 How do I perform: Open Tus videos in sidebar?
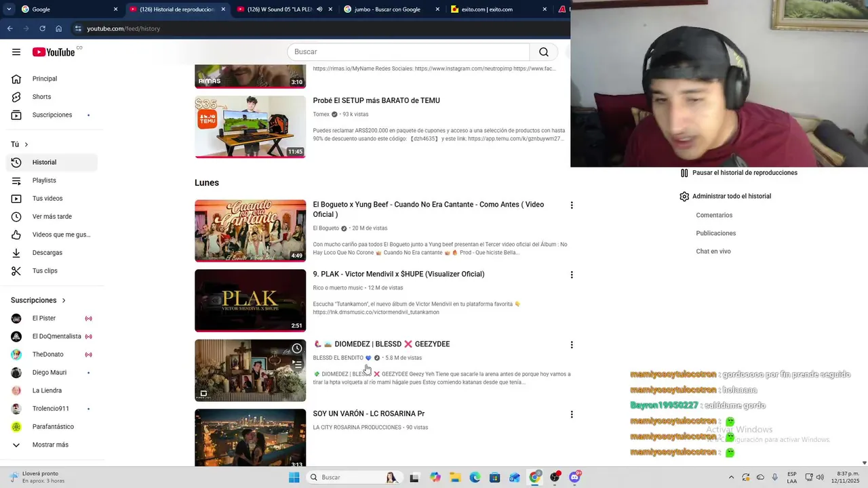click(x=52, y=199)
